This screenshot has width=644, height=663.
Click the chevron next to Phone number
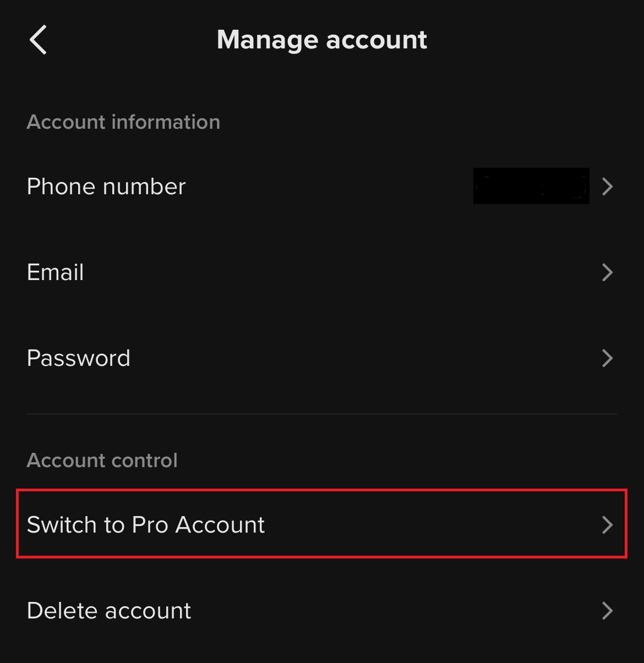pos(607,187)
